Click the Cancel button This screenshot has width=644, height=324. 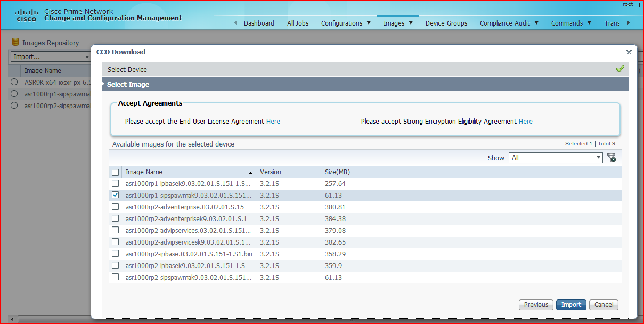coord(604,305)
